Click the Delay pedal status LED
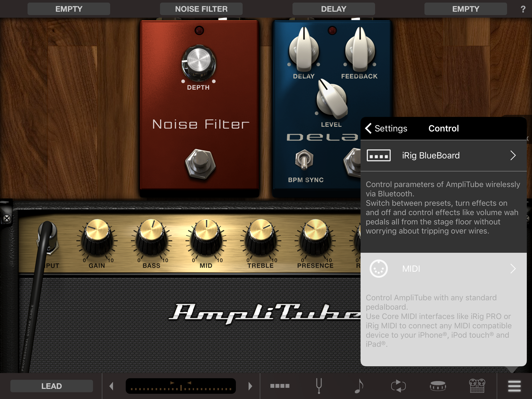Viewport: 532px width, 399px height. coord(332,30)
